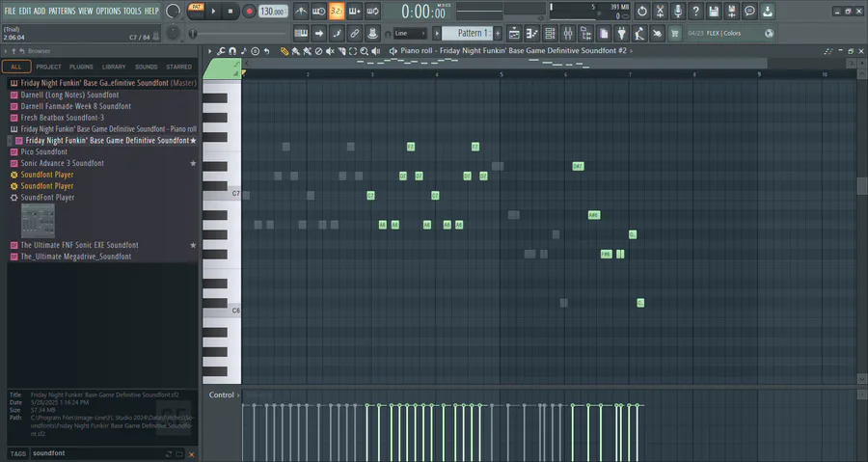Open tempo tapper icon
Screen dimensions: 868x462
[639, 33]
